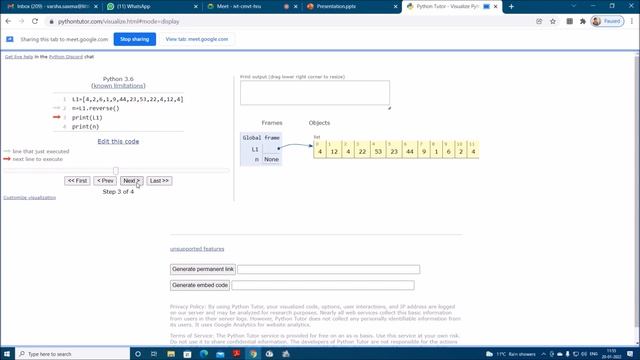Open Microsoft Edge from the taskbar

point(204,354)
